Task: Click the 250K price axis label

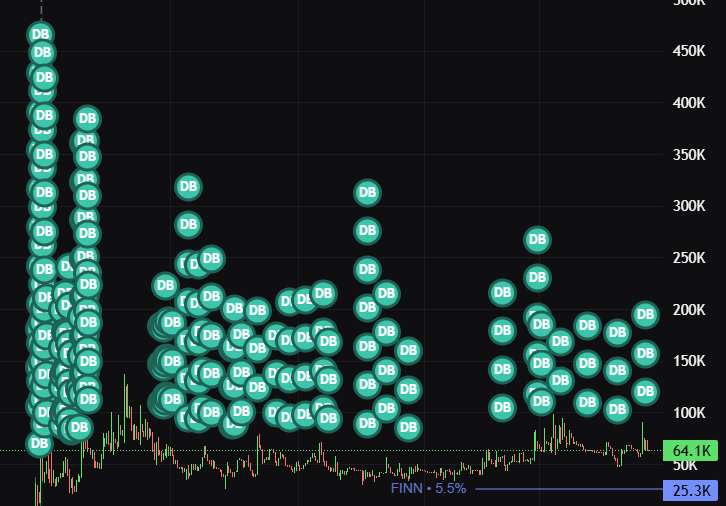Action: pyautogui.click(x=689, y=258)
